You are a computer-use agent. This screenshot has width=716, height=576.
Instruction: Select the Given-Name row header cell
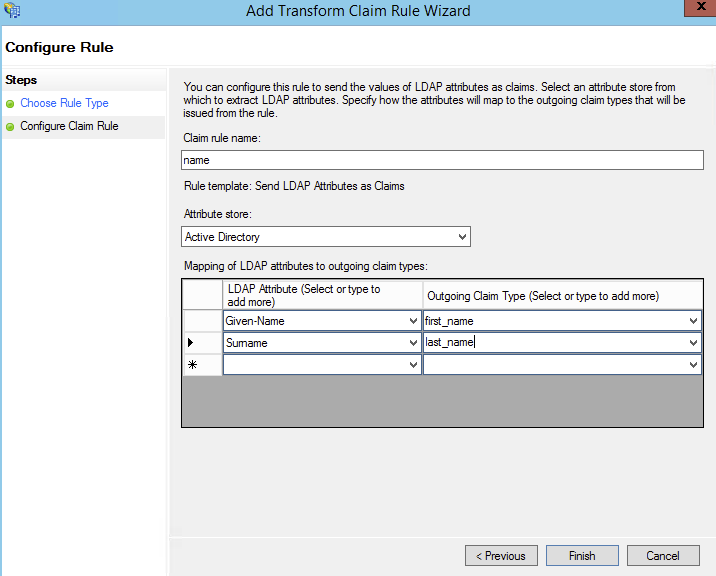click(202, 321)
